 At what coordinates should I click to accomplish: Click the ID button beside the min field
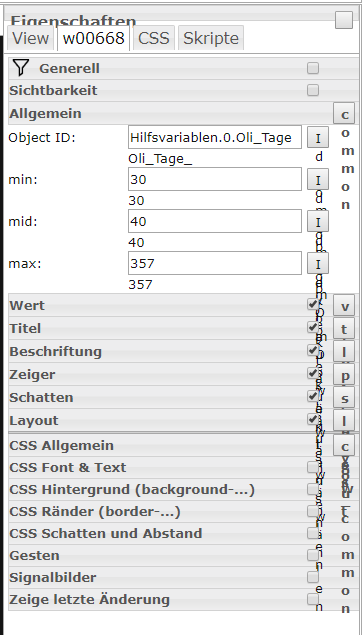[x=318, y=180]
